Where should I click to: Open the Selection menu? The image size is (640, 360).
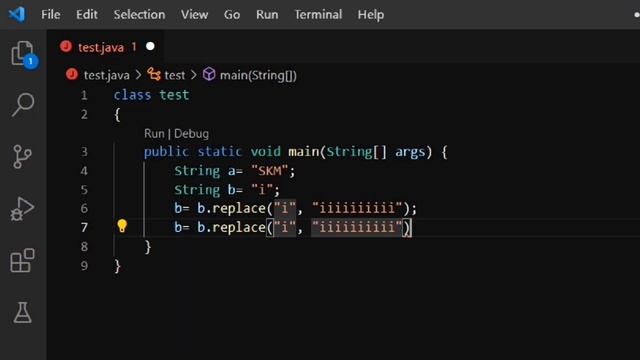click(139, 15)
